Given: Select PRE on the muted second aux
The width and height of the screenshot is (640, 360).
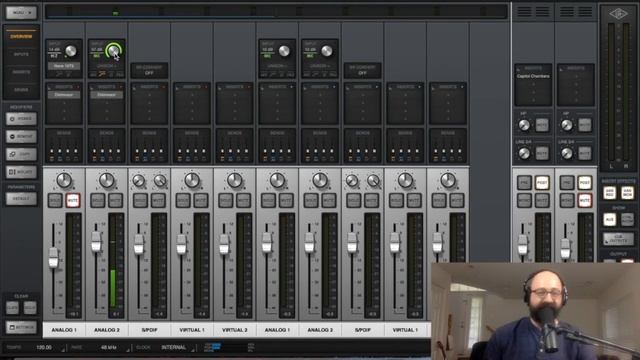Looking at the screenshot, I should click(x=567, y=182).
